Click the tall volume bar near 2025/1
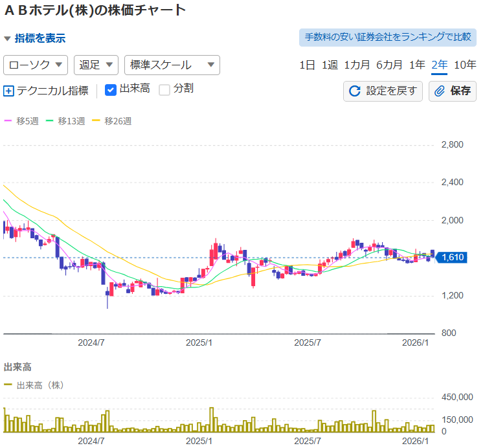 tap(212, 421)
